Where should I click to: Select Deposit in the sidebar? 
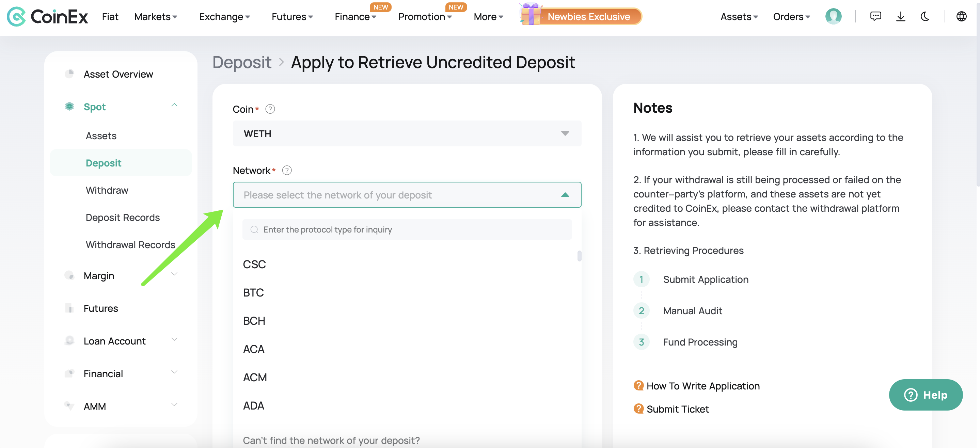click(121, 163)
